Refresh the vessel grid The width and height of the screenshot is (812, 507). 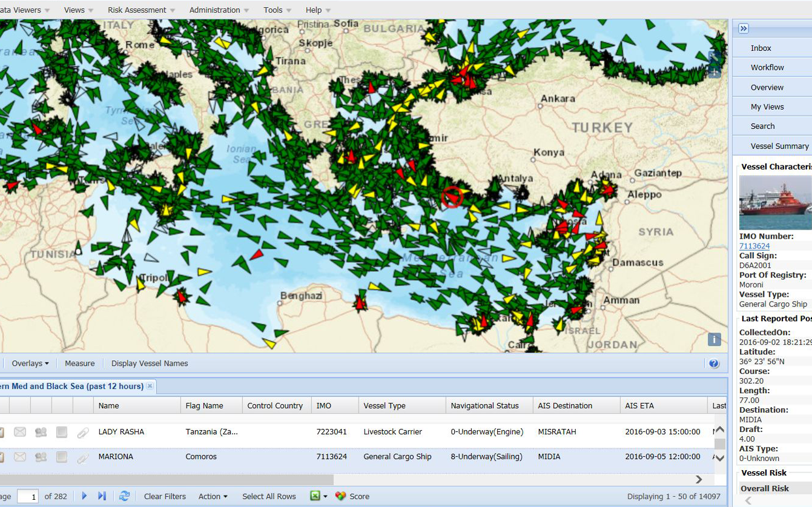pos(124,496)
